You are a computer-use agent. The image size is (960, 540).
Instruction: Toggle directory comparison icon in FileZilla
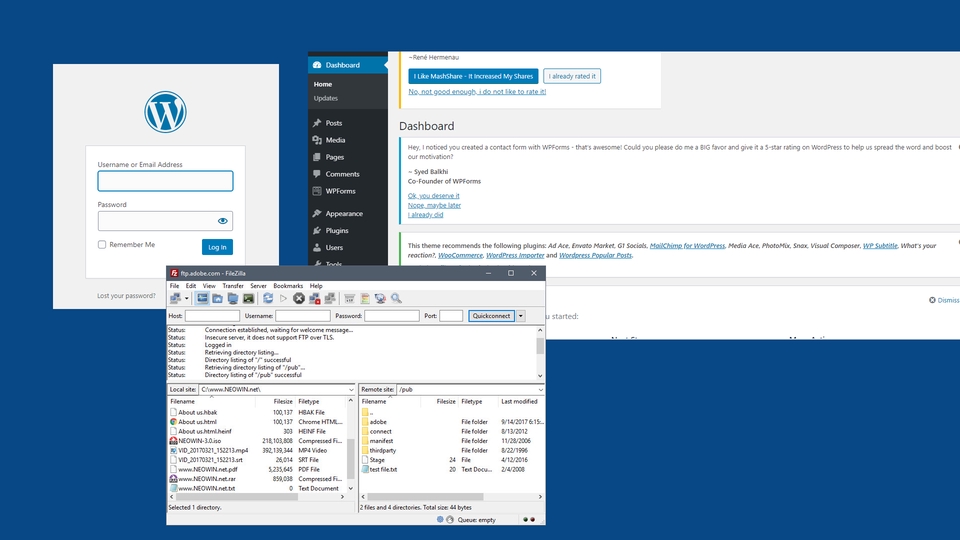tap(365, 298)
